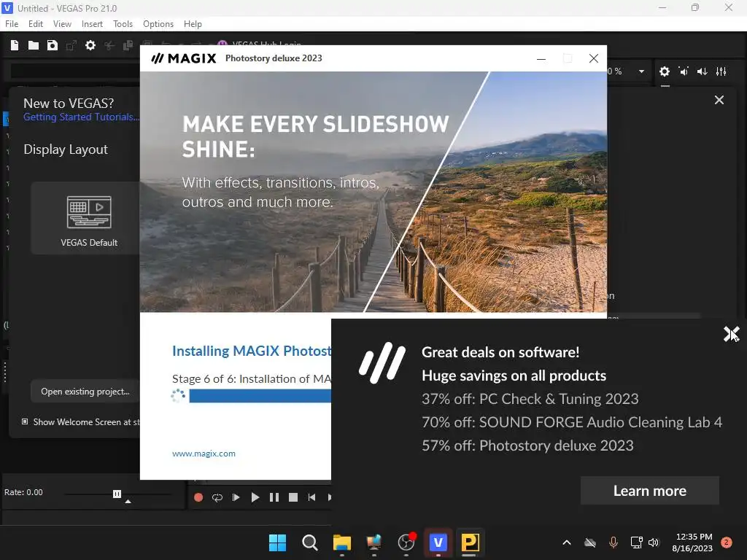Open notification badge showing 2
The width and height of the screenshot is (747, 560).
[727, 542]
